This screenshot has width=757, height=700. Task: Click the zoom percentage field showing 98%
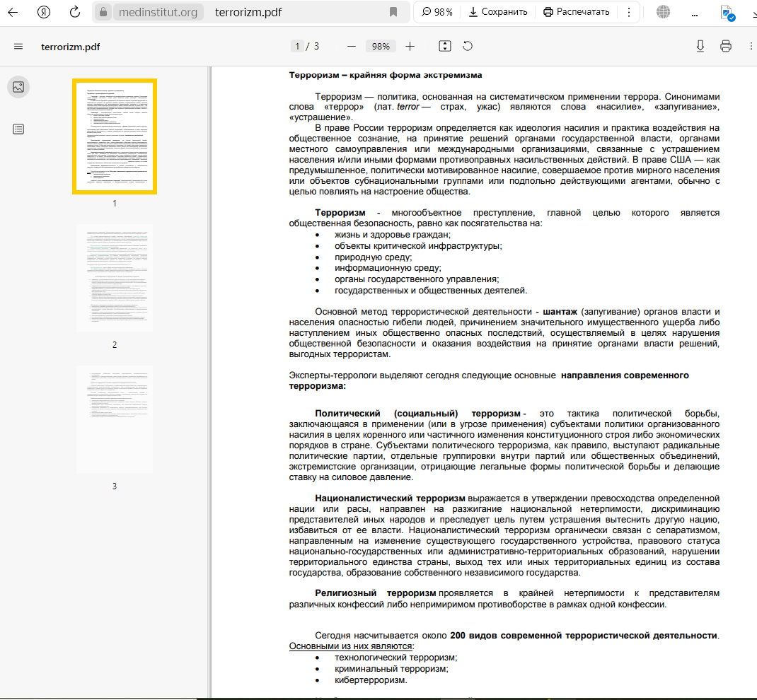[381, 47]
